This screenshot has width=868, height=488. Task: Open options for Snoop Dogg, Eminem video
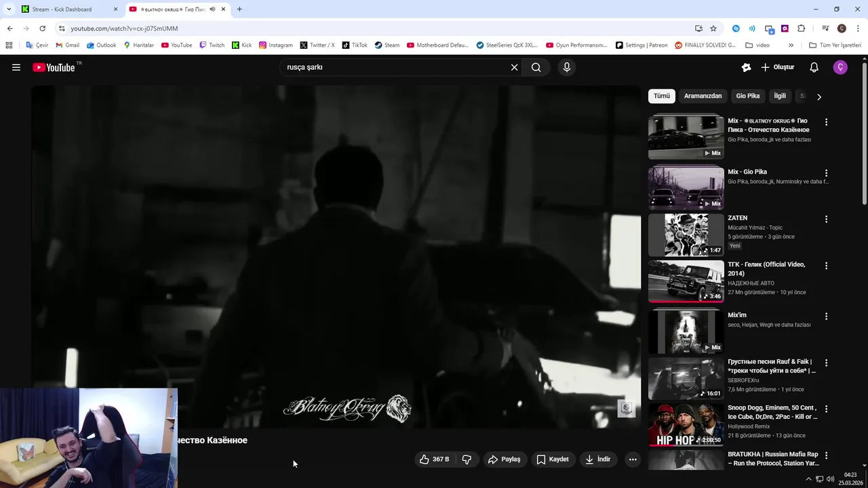click(x=826, y=409)
